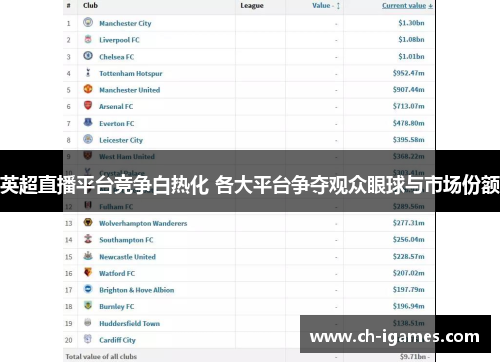Viewport: 500px width, 362px height.
Task: Click the $1.30bn current value
Action: 411,23
